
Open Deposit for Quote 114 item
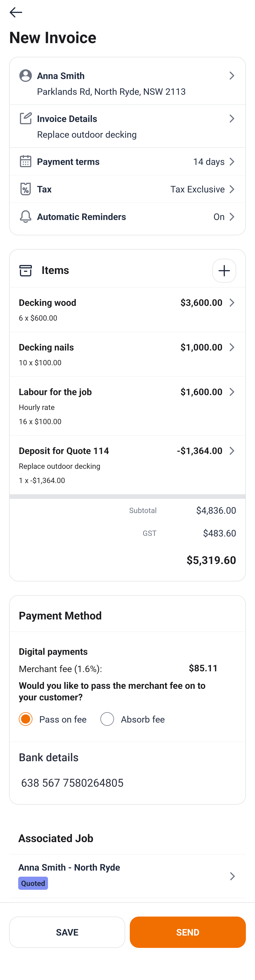point(127,464)
